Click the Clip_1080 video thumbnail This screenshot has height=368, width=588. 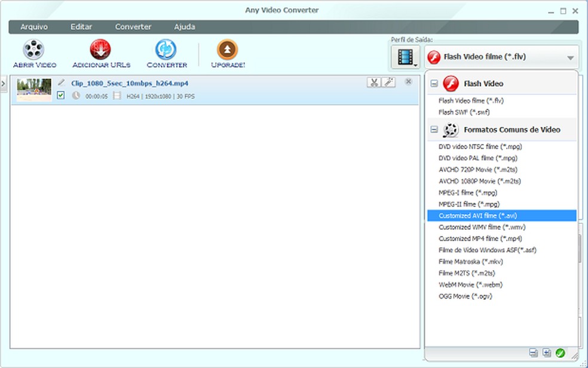[34, 90]
